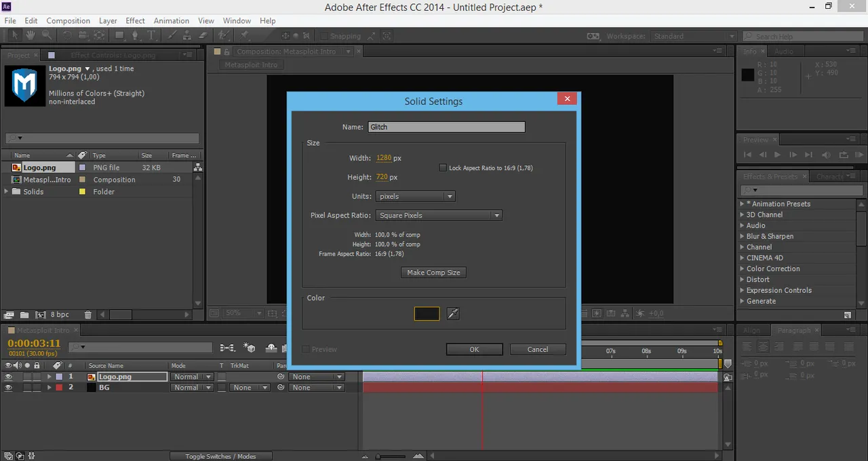Enable Lock Aspect Ratio to 16:9 checkbox
Image resolution: width=868 pixels, height=461 pixels.
click(x=443, y=167)
